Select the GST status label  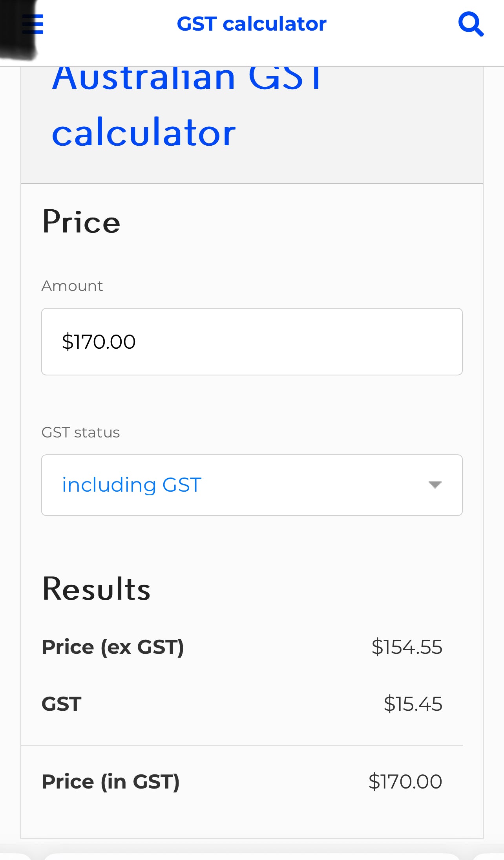coord(80,432)
